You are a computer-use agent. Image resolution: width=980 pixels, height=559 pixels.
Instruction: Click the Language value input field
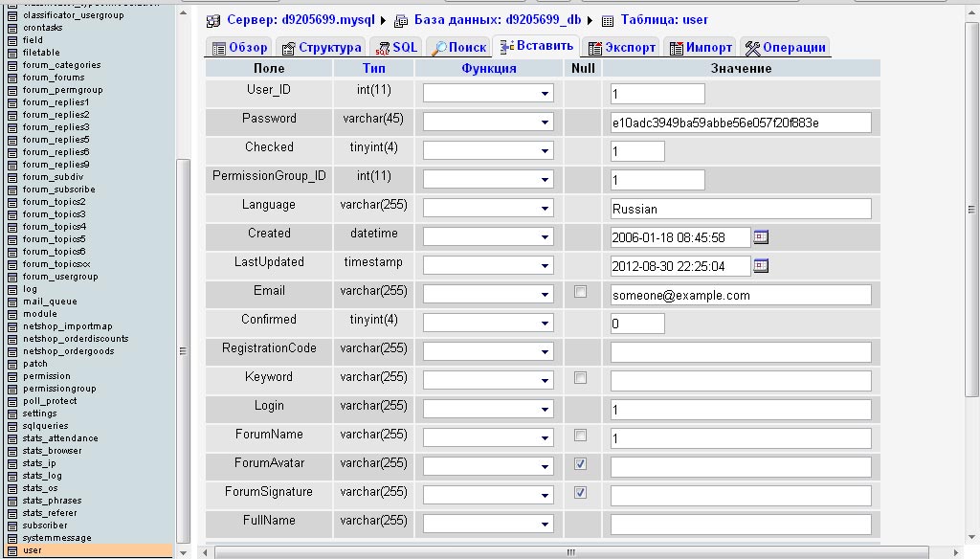point(741,209)
